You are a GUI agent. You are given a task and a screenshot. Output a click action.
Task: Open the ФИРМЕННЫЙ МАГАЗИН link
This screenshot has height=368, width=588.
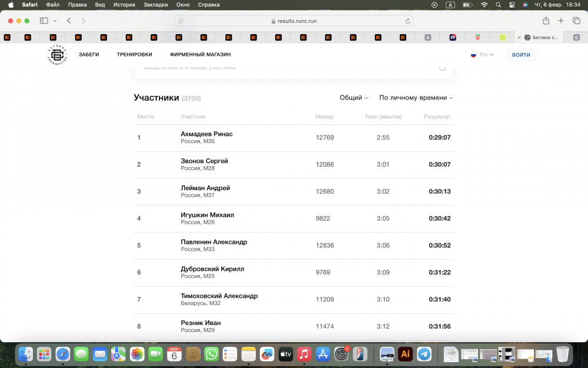(x=200, y=55)
